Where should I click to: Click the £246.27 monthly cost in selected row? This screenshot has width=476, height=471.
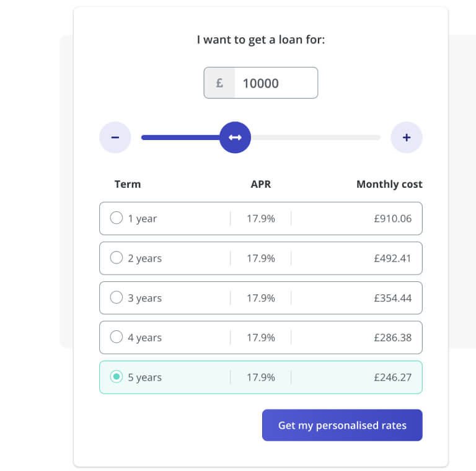pyautogui.click(x=392, y=377)
